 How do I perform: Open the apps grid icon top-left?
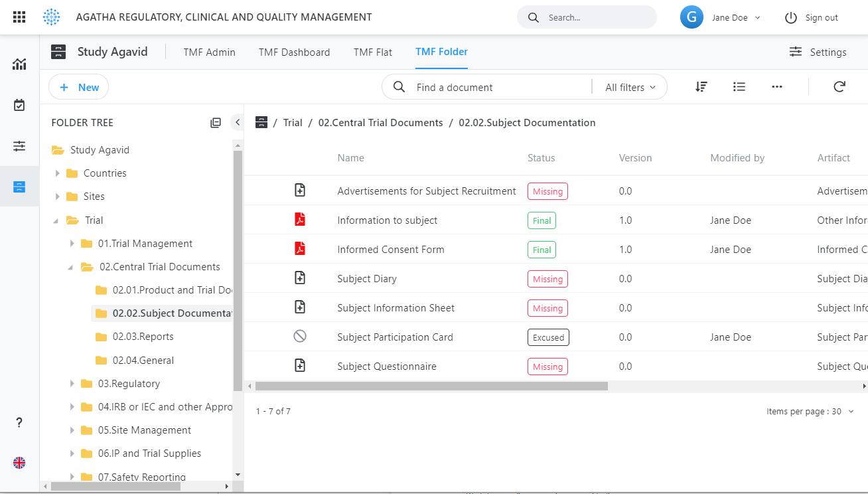(19, 17)
